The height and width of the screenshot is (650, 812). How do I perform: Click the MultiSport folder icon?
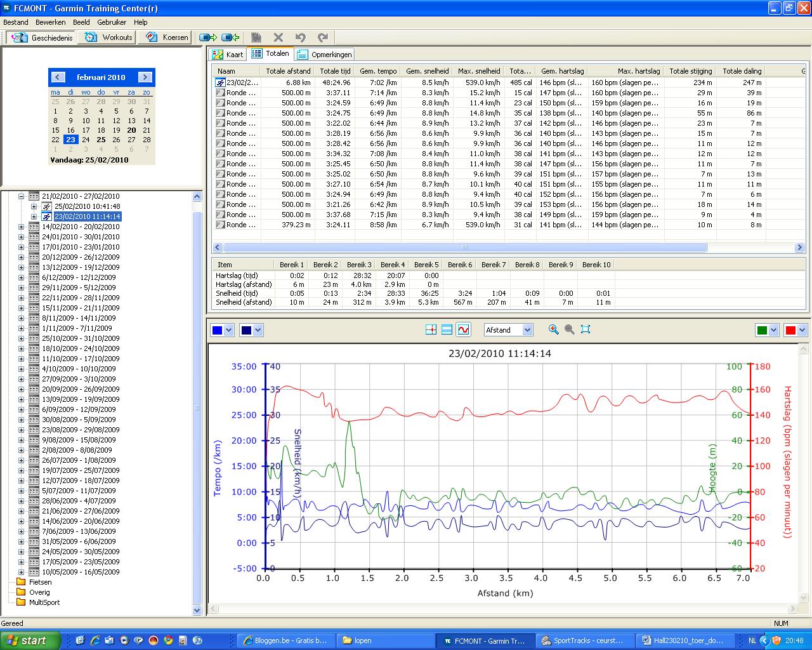(x=21, y=602)
